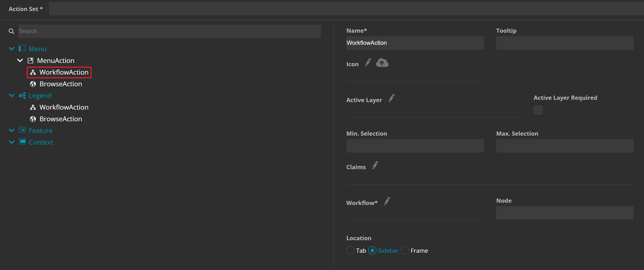Screen dimensions: 644x270
Task: Click the Legend section icon
Action: [22, 96]
